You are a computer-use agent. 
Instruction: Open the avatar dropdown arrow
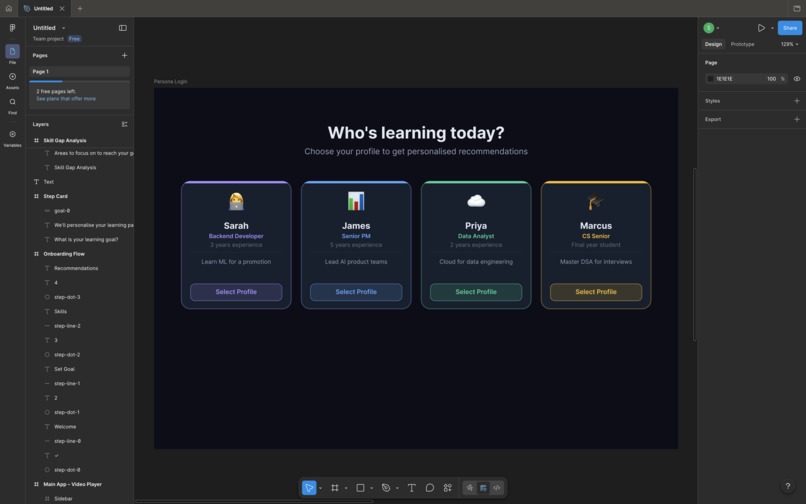[718, 28]
